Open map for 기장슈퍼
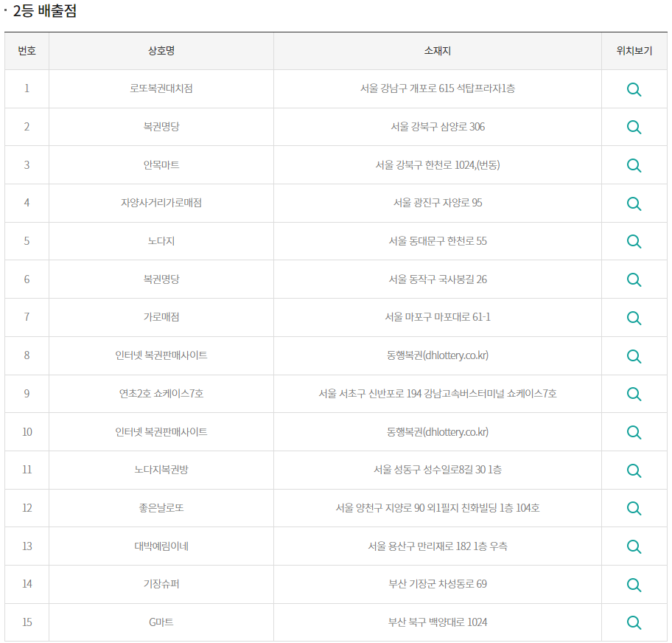This screenshot has height=643, width=672. pyautogui.click(x=634, y=585)
